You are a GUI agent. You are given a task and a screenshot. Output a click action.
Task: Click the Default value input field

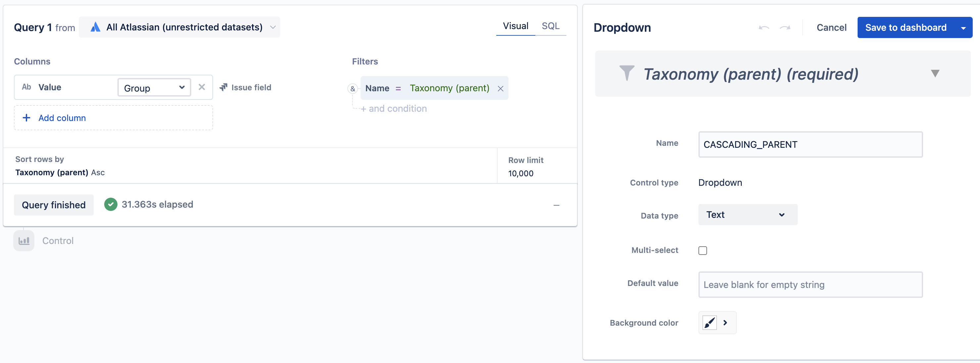click(810, 285)
